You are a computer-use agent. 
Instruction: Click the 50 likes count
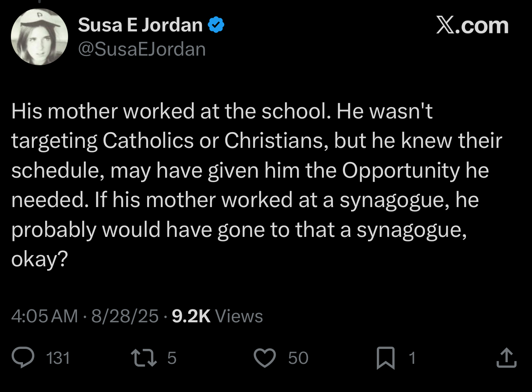point(298,358)
